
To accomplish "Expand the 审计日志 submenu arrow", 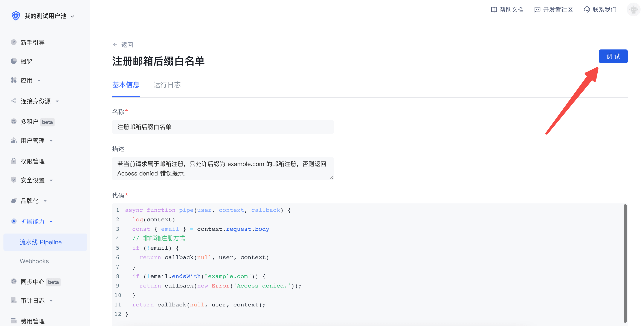I will coord(51,301).
